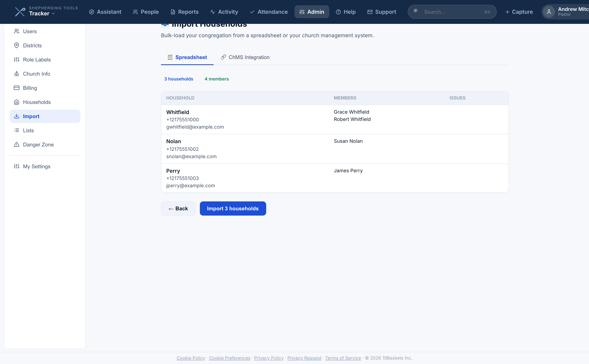The width and height of the screenshot is (589, 364).
Task: Open the Help question-mark icon
Action: click(338, 12)
